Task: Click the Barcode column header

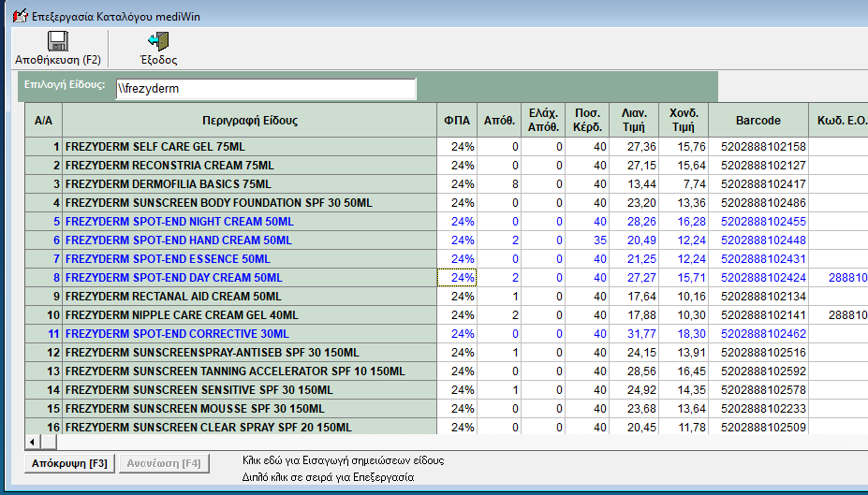Action: tap(758, 121)
